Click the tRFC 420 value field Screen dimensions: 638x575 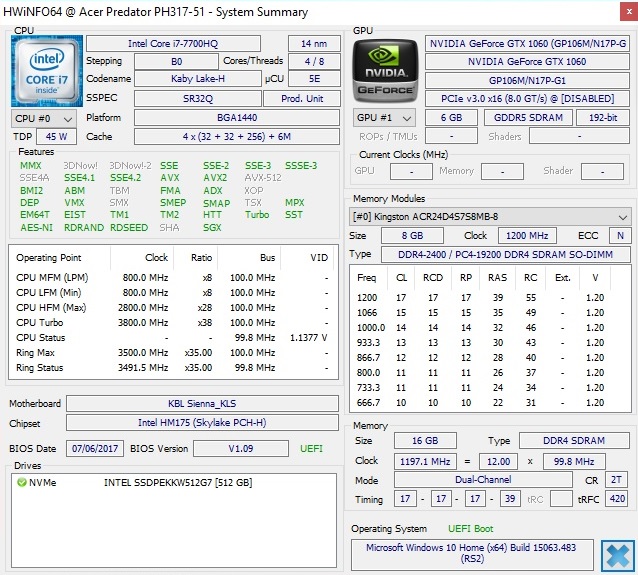pos(617,498)
